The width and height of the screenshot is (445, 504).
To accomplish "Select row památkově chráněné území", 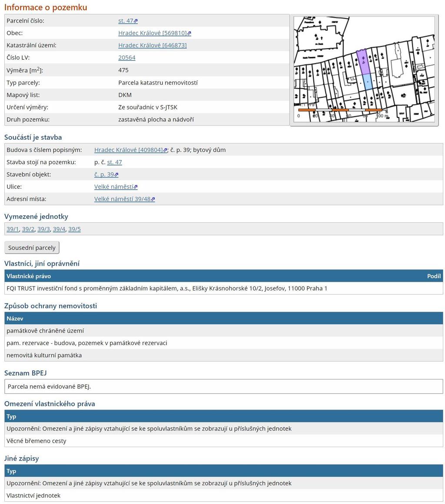I will (224, 331).
